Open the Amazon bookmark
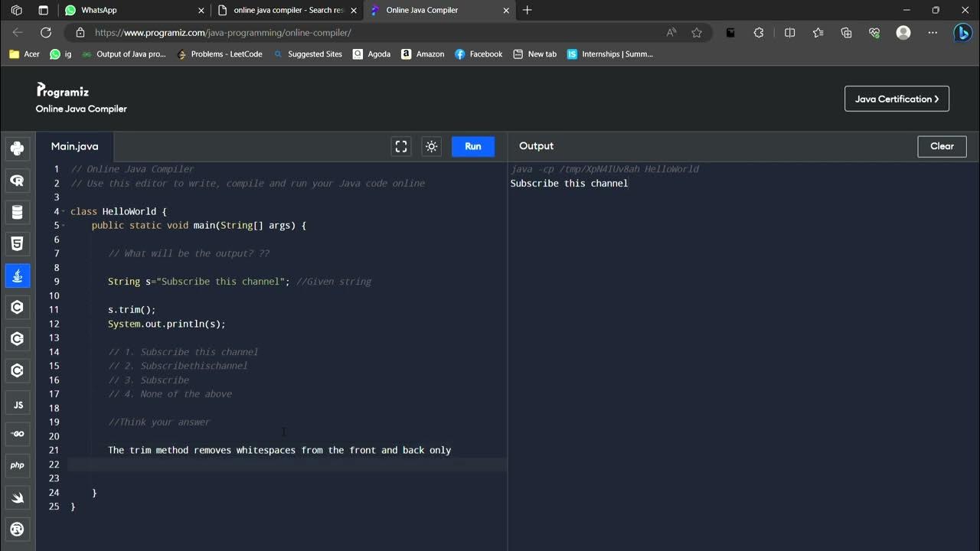The width and height of the screenshot is (980, 551). tap(423, 54)
